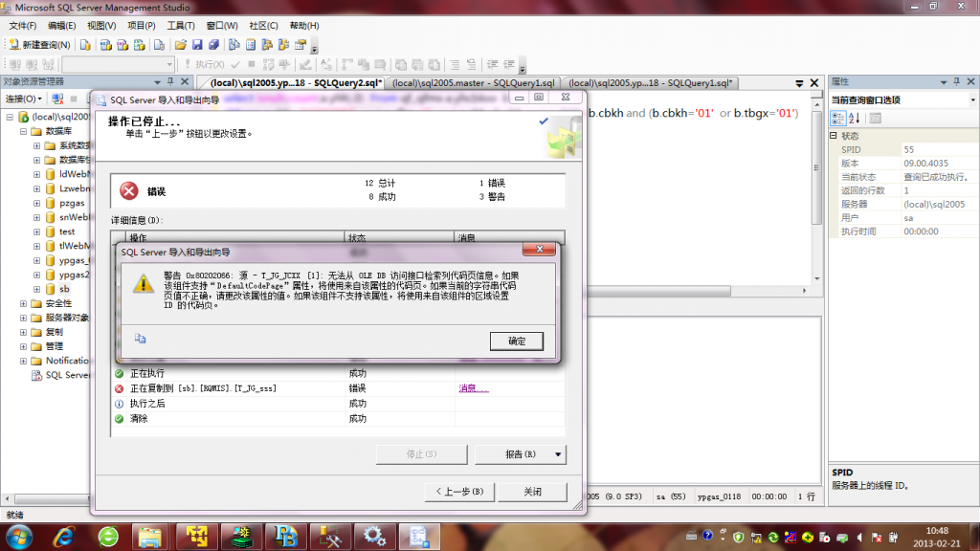Open the document tab list dropdown arrow
This screenshot has width=980, height=551.
click(x=797, y=82)
